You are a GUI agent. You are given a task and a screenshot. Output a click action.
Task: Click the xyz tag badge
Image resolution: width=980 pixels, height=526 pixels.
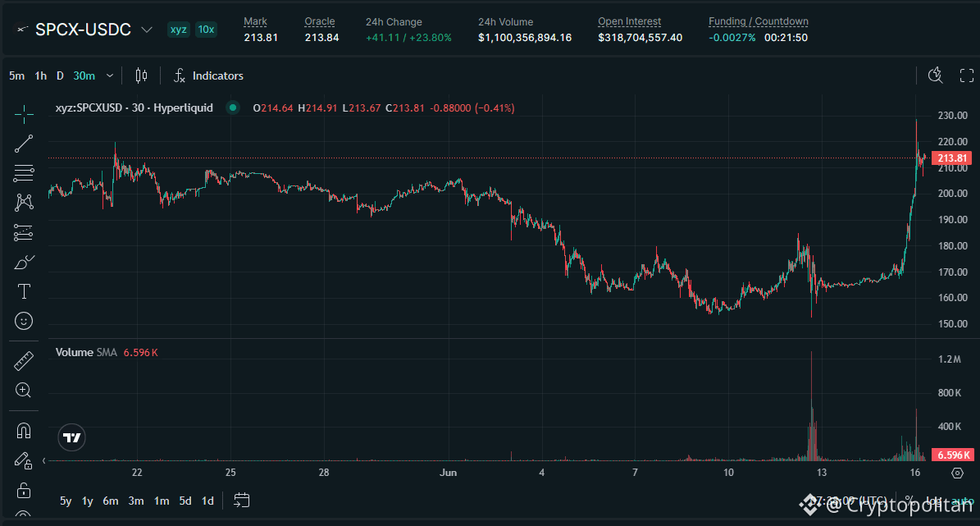tap(179, 30)
